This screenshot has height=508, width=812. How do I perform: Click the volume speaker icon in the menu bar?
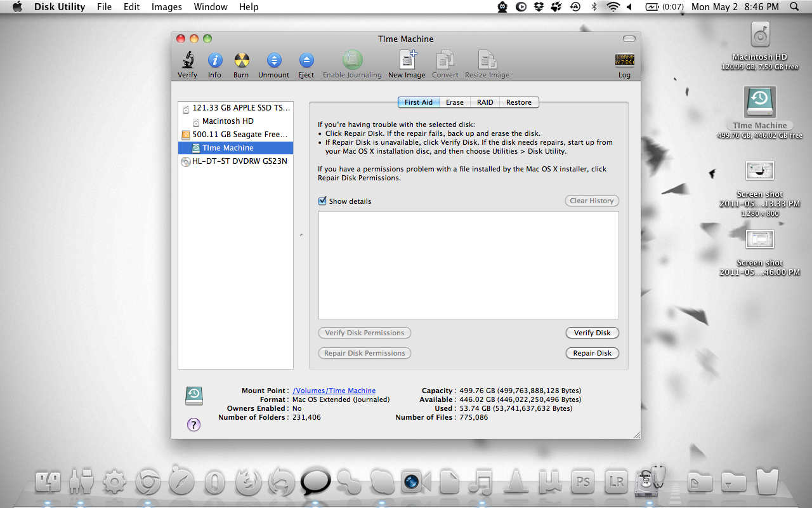(x=629, y=7)
